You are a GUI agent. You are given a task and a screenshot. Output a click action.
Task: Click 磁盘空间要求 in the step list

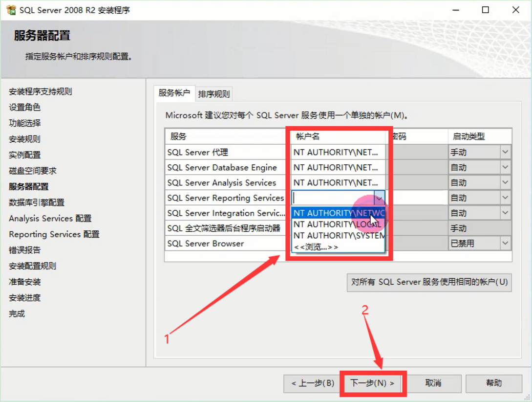(33, 171)
